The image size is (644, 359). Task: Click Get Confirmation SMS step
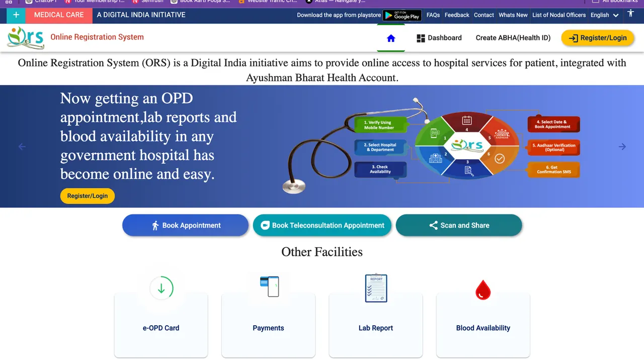coord(553,170)
